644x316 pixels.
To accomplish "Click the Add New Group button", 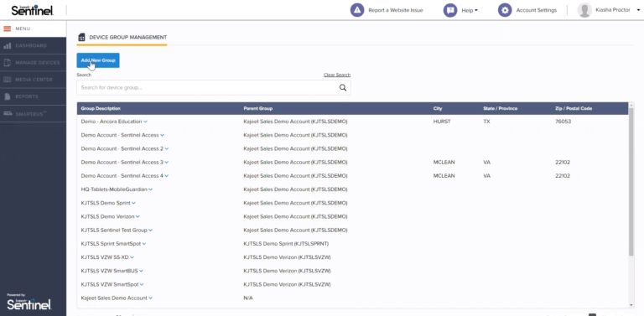I will [98, 60].
